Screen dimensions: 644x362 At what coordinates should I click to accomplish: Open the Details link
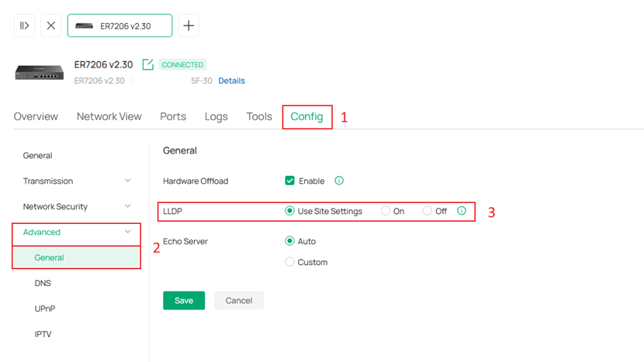point(231,81)
